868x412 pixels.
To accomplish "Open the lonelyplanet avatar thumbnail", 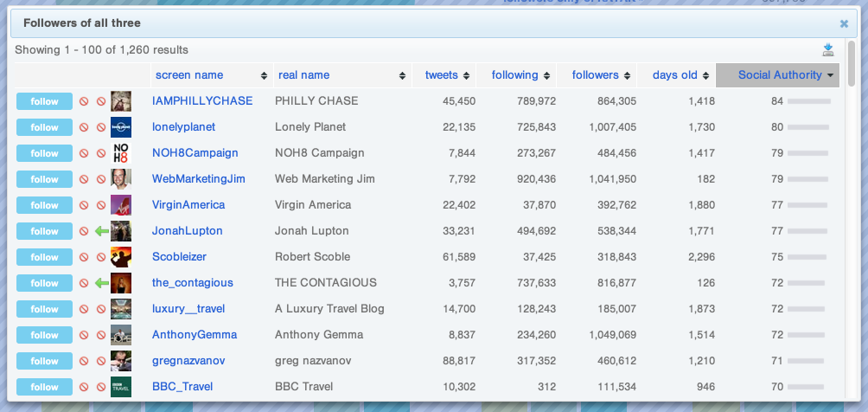I will click(121, 127).
